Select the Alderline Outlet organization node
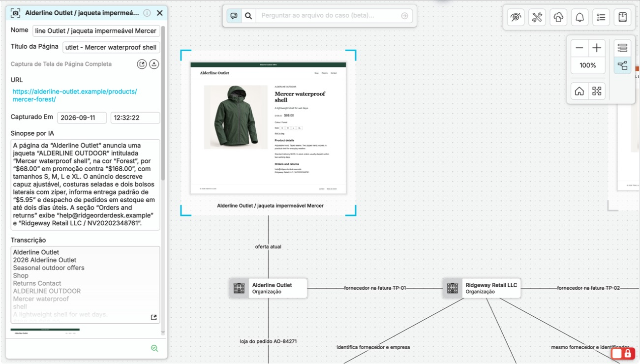This screenshot has width=640, height=364. 269,288
